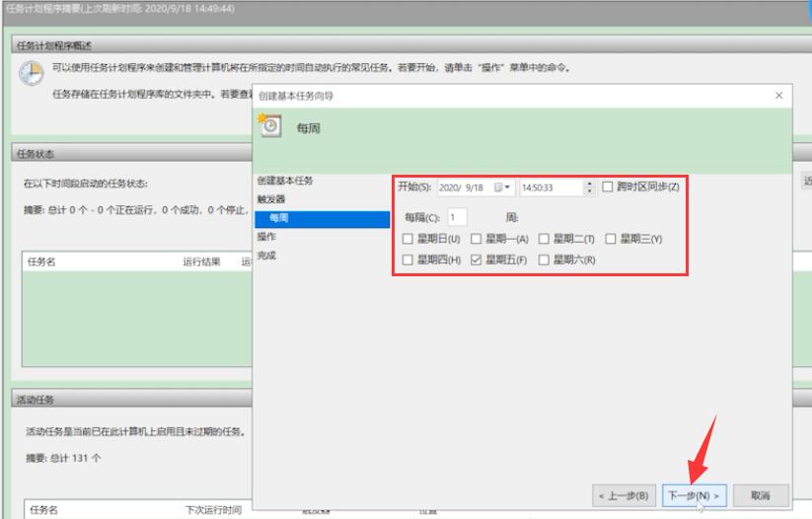The width and height of the screenshot is (812, 519).
Task: Sort active tasks by 下次运行时间 column
Action: [x=213, y=510]
